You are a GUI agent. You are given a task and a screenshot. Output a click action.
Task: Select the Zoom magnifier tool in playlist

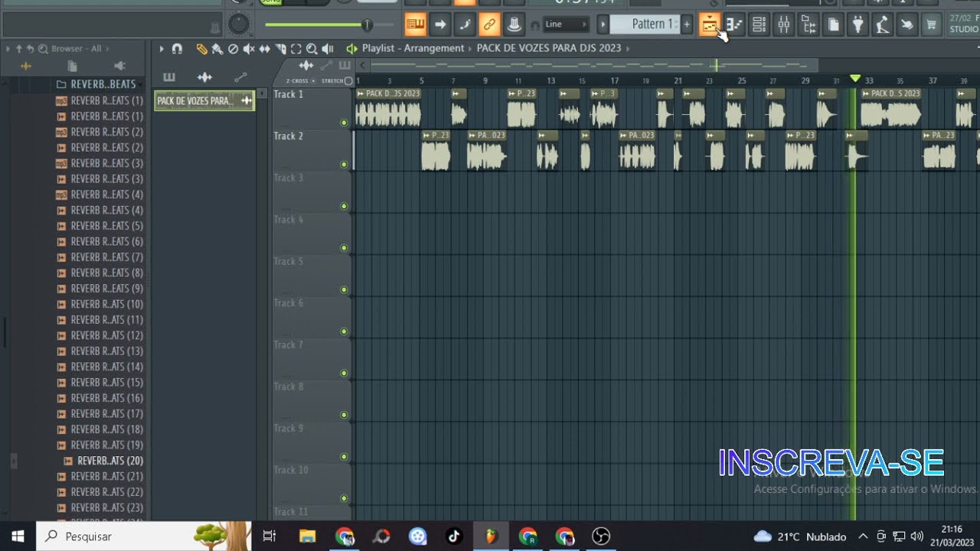pos(312,48)
